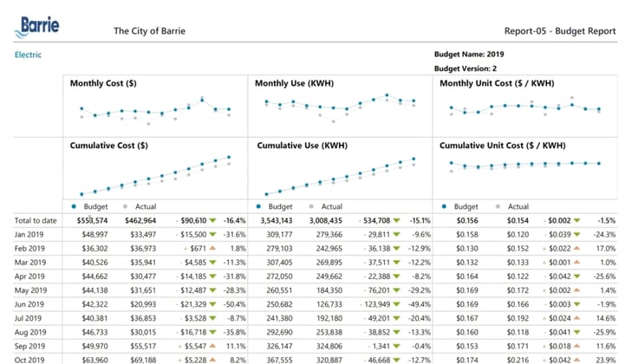Select the grey Actual legend dot under Cumulative Use
The height and width of the screenshot is (364, 638).
[312, 206]
